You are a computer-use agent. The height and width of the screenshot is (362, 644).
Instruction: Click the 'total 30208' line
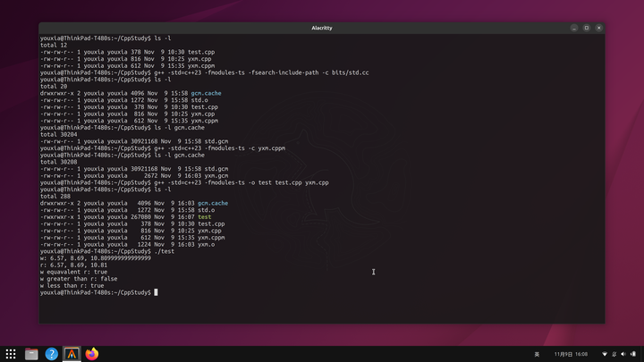click(58, 162)
